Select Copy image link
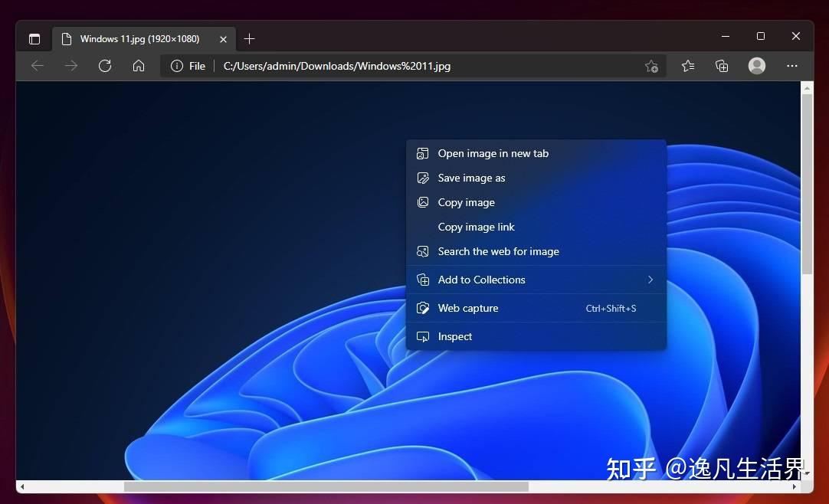The height and width of the screenshot is (504, 829). click(476, 227)
